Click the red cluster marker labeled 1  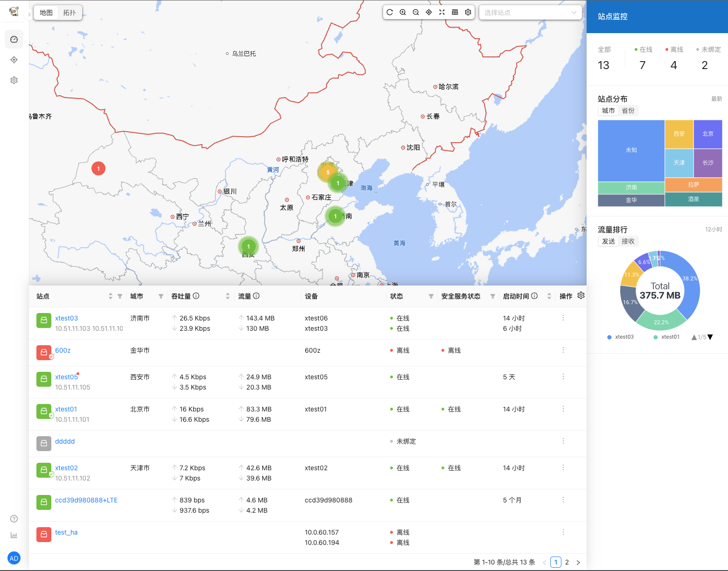tap(98, 168)
